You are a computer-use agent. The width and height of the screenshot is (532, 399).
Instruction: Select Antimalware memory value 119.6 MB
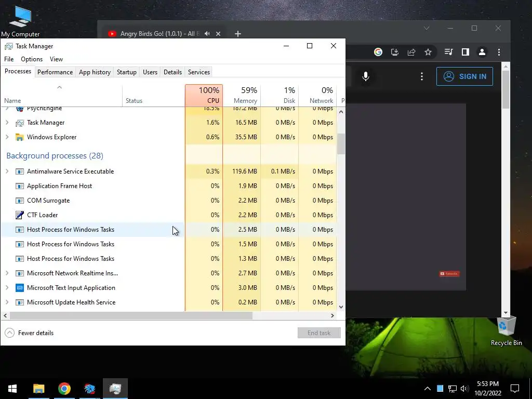[x=245, y=171]
